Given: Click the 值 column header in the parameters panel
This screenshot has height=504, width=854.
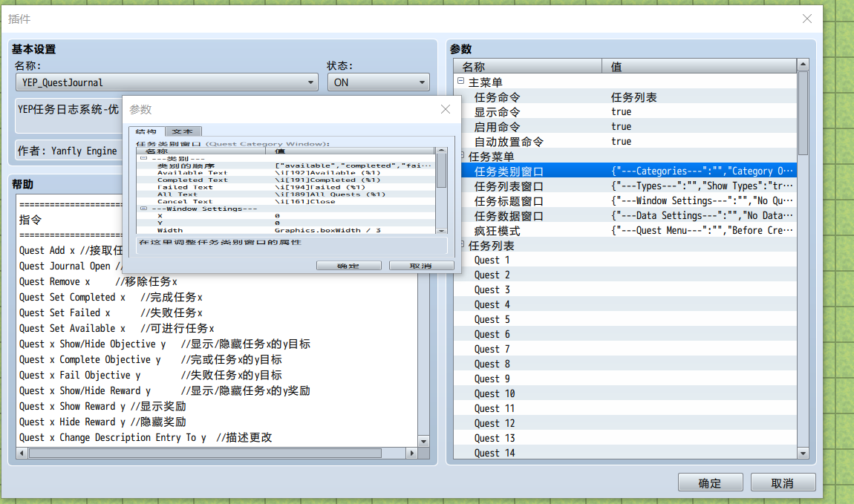Looking at the screenshot, I should click(700, 66).
